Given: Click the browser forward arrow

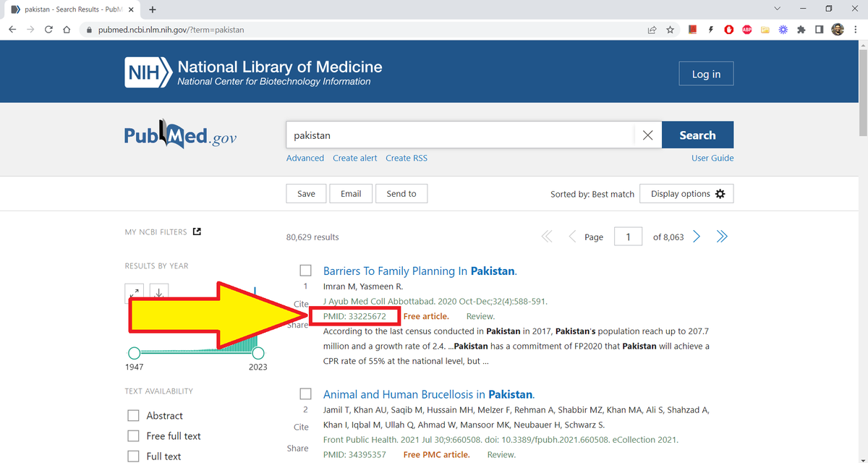Looking at the screenshot, I should [30, 30].
